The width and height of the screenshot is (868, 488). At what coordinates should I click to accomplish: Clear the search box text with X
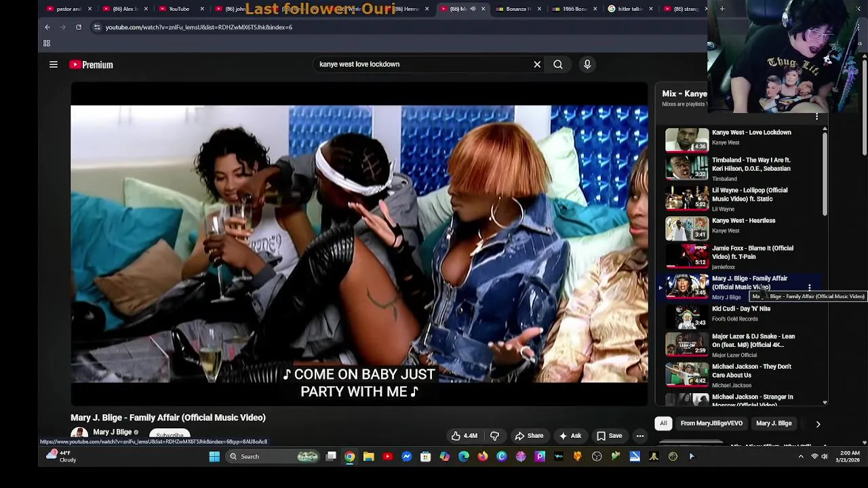[537, 64]
